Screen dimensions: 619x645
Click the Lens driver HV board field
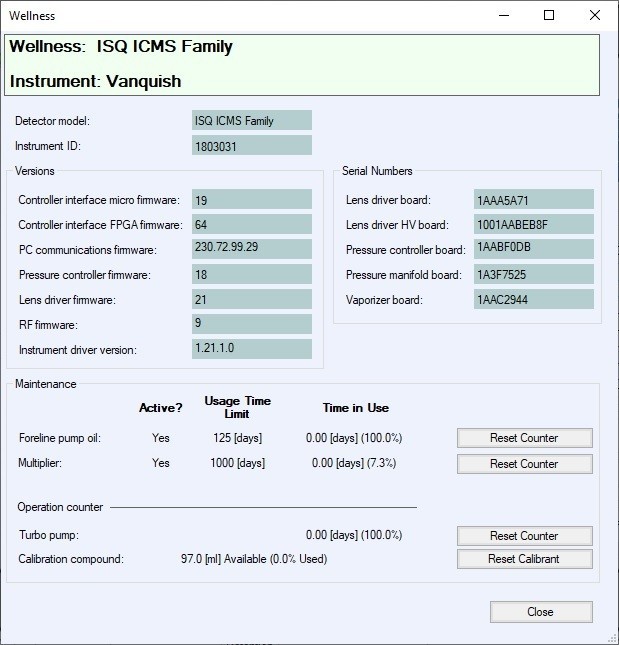pos(534,225)
